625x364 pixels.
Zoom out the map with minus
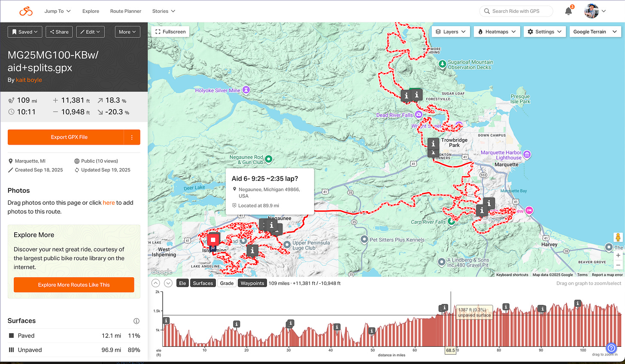618,265
